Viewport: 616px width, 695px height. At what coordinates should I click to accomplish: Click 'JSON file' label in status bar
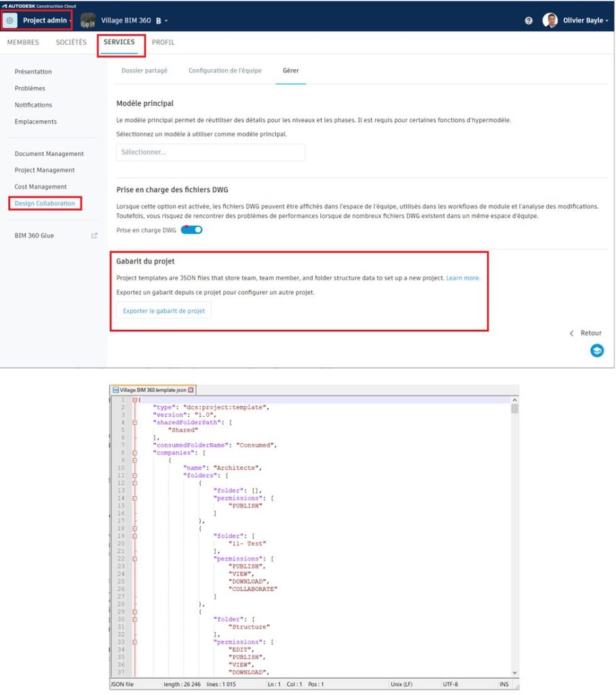122,684
